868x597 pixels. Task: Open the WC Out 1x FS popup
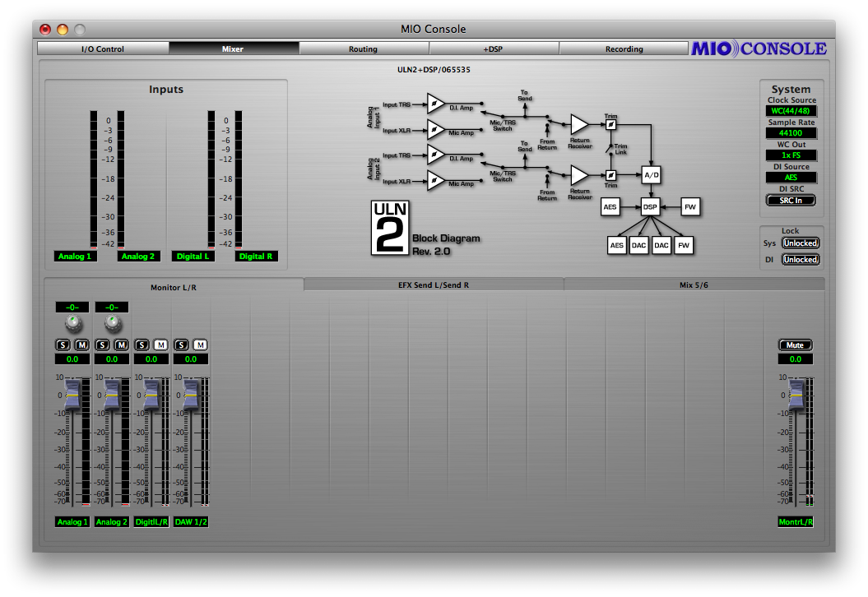click(x=791, y=155)
